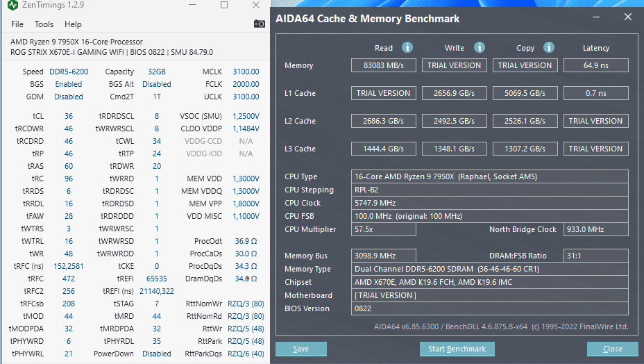The height and width of the screenshot is (364, 644).
Task: Click VSOC (SMU) value 1,2500V
Action: point(246,117)
